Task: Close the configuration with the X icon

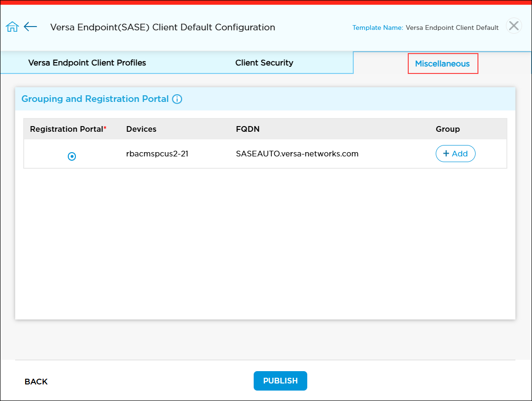Action: coord(514,26)
